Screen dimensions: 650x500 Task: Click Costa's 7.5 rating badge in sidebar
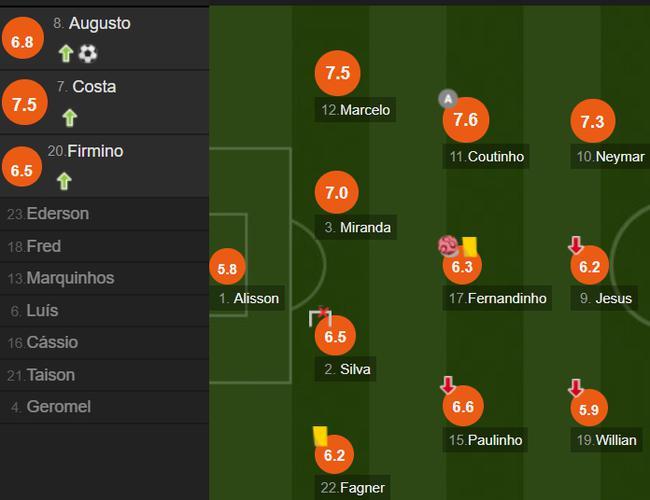(x=24, y=102)
